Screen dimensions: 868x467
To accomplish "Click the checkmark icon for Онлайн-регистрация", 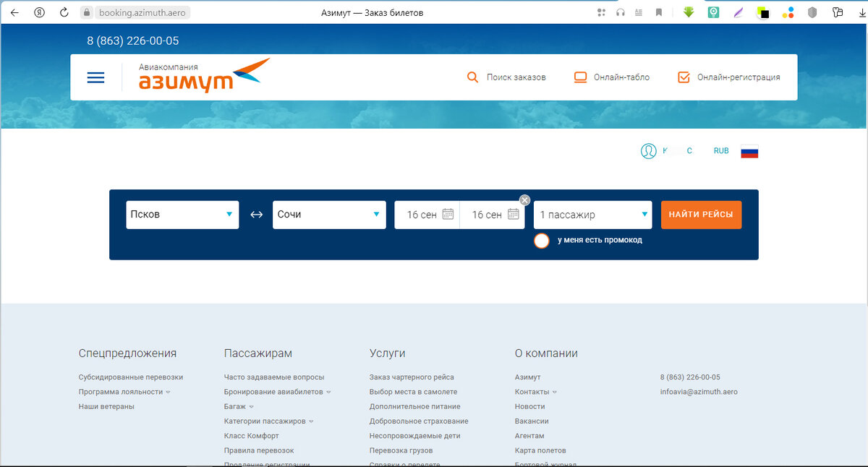I will 684,77.
